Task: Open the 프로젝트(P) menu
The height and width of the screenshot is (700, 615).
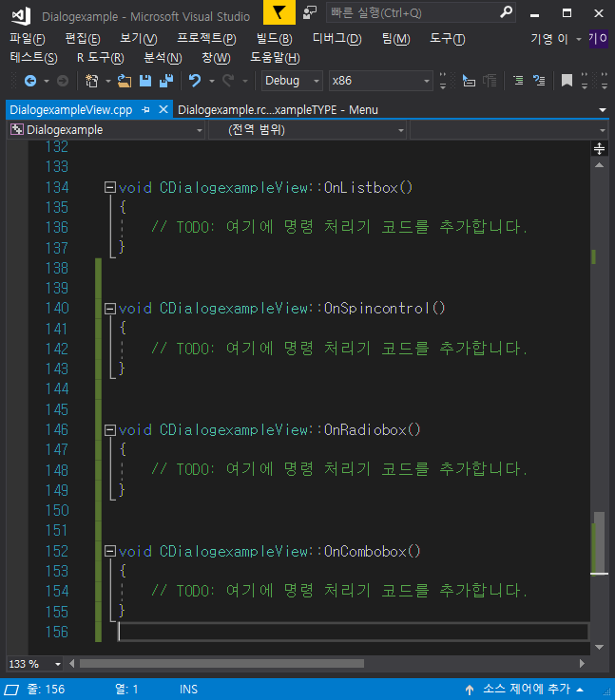Action: [x=206, y=39]
